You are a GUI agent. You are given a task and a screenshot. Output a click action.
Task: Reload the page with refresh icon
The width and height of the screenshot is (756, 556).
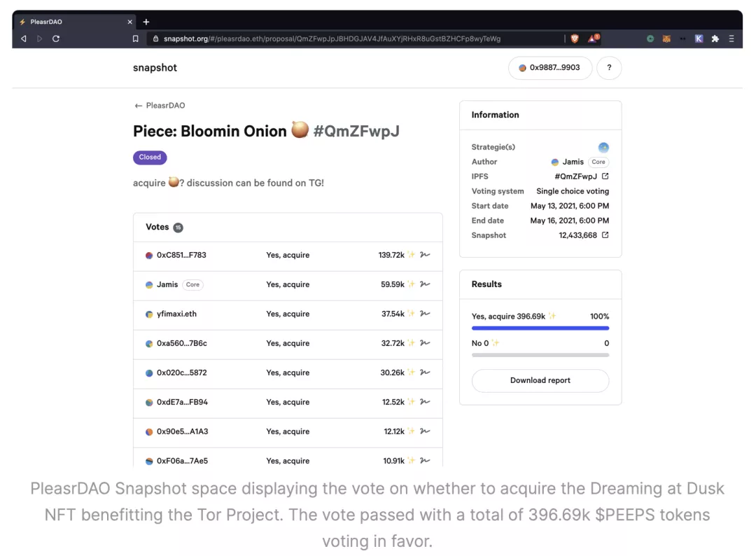[x=56, y=39]
